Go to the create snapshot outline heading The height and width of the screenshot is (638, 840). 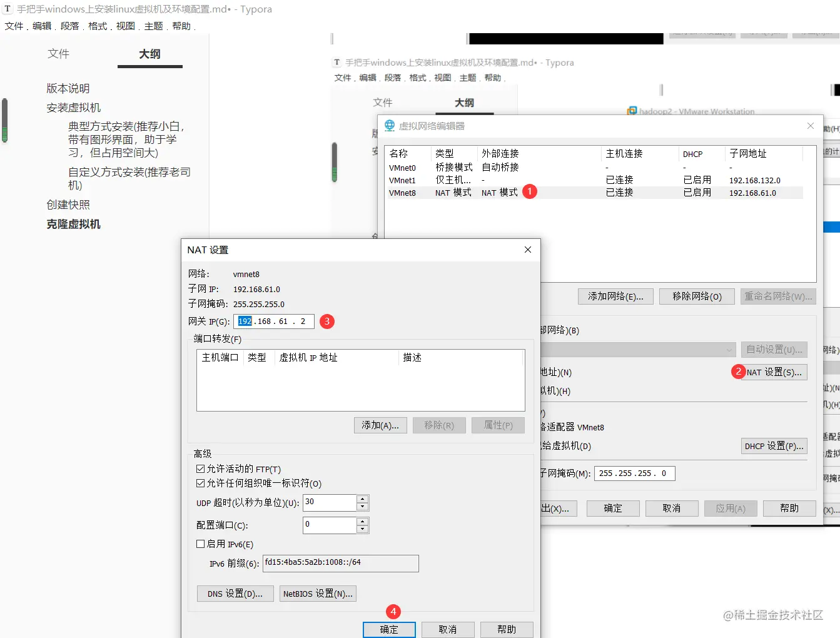pos(68,205)
